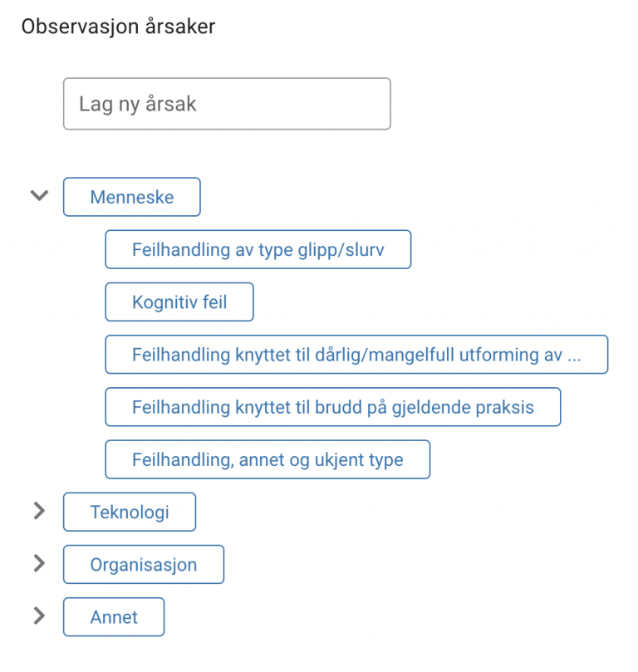The image size is (638, 672).
Task: Select 'Feilhandling, annet og ukjent type'
Action: 267,459
